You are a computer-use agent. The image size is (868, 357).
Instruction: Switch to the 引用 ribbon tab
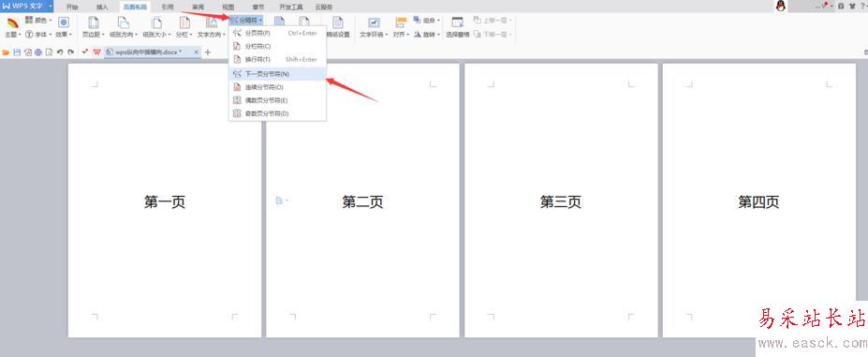tap(168, 7)
